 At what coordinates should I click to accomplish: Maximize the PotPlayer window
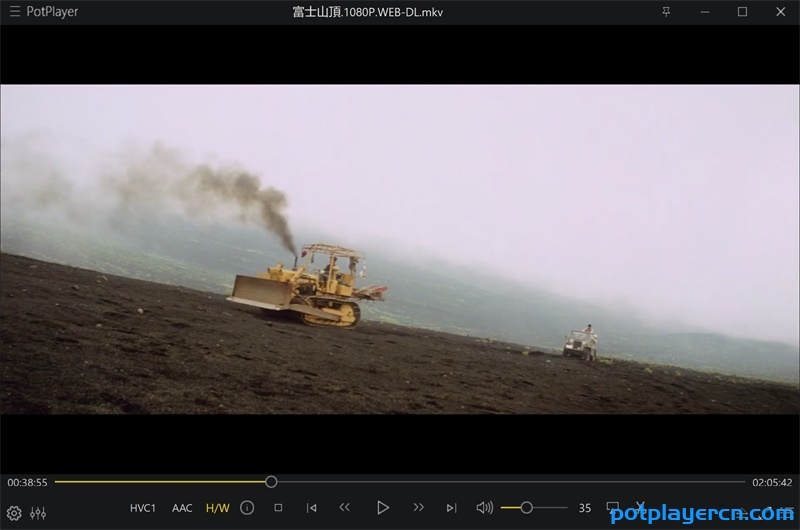pos(742,12)
